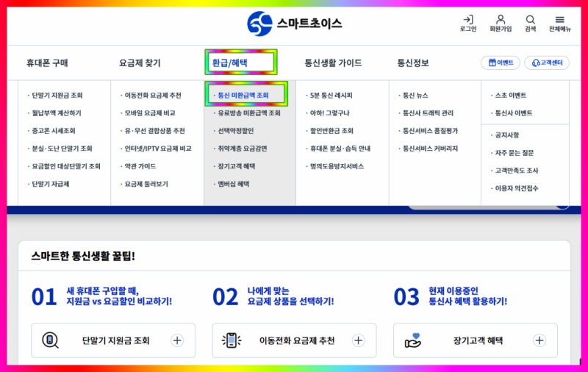This screenshot has width=588, height=372.
Task: Go to 공지사항
Action: (x=506, y=135)
